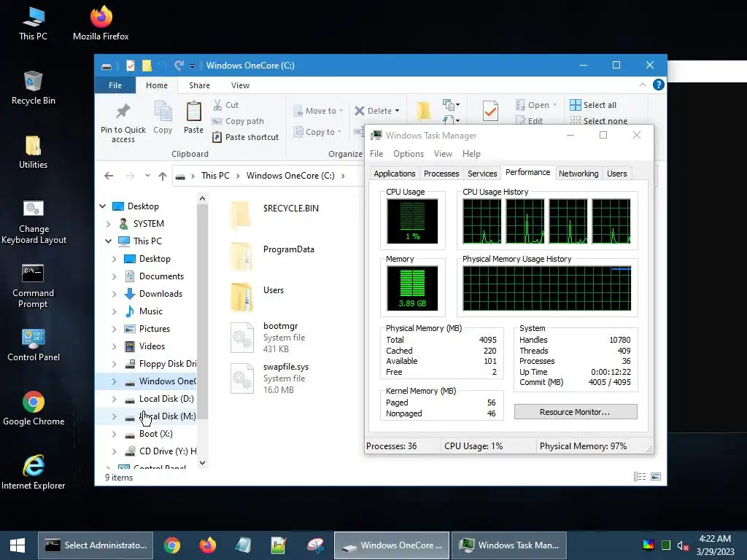Open the Utilities desktop folder
The image size is (747, 560).
coord(33,152)
